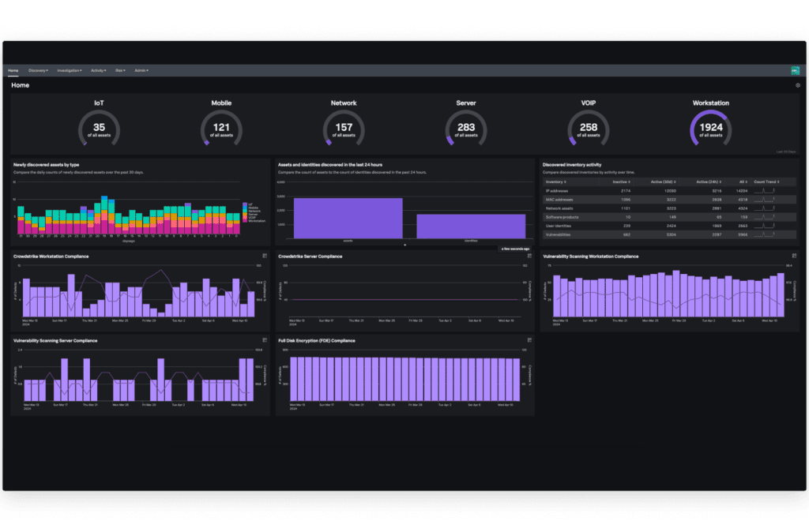Click the purple assets bar in chart

pos(348,219)
